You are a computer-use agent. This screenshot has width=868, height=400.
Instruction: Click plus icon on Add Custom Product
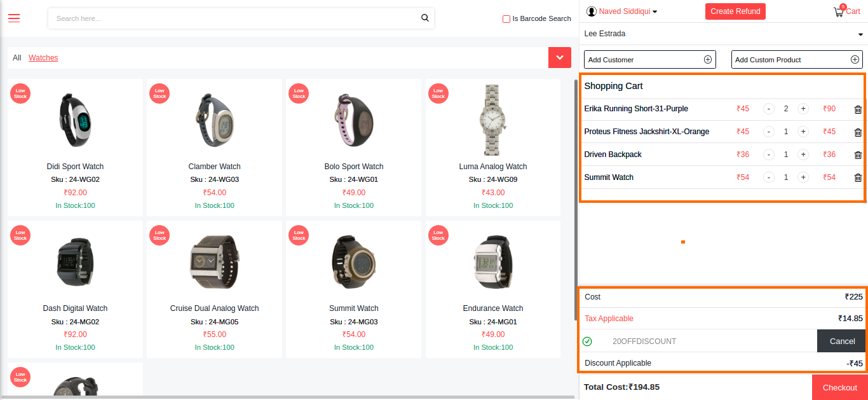tap(855, 59)
